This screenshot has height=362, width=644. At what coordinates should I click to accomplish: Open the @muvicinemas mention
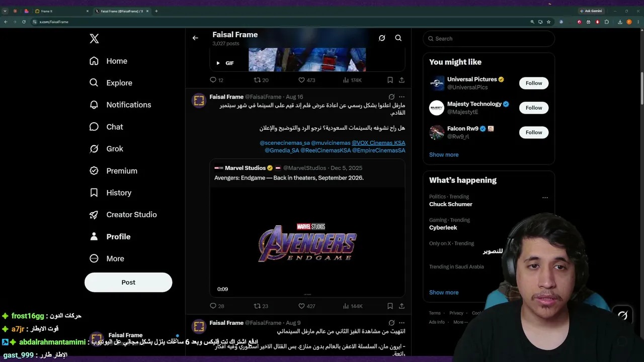(331, 143)
